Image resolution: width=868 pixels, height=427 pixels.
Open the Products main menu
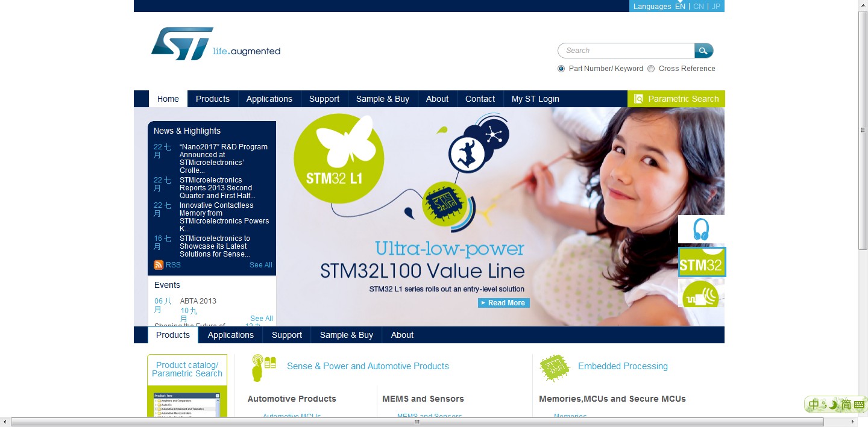click(213, 99)
